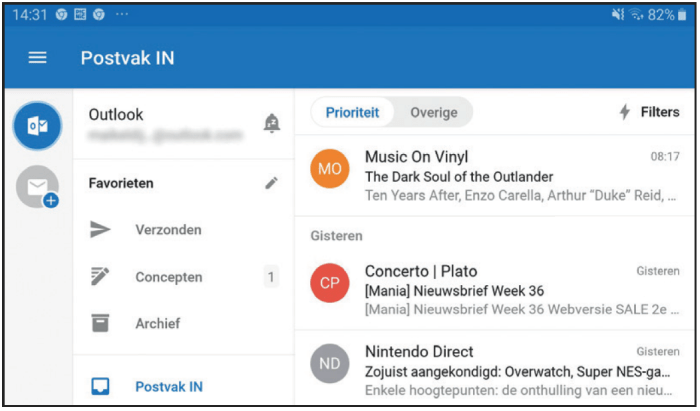
Task: Add a new mail account
Action: pos(38,187)
